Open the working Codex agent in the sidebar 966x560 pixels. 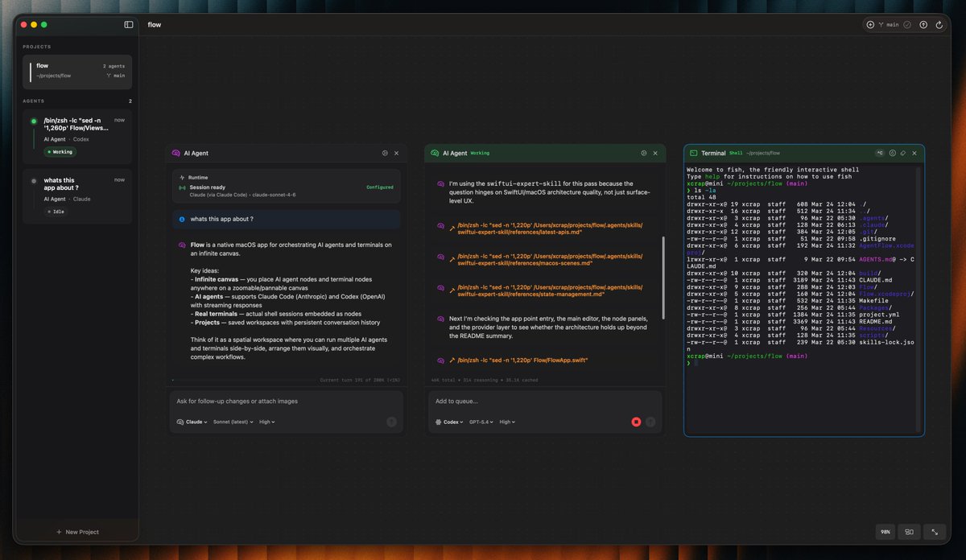click(x=77, y=138)
